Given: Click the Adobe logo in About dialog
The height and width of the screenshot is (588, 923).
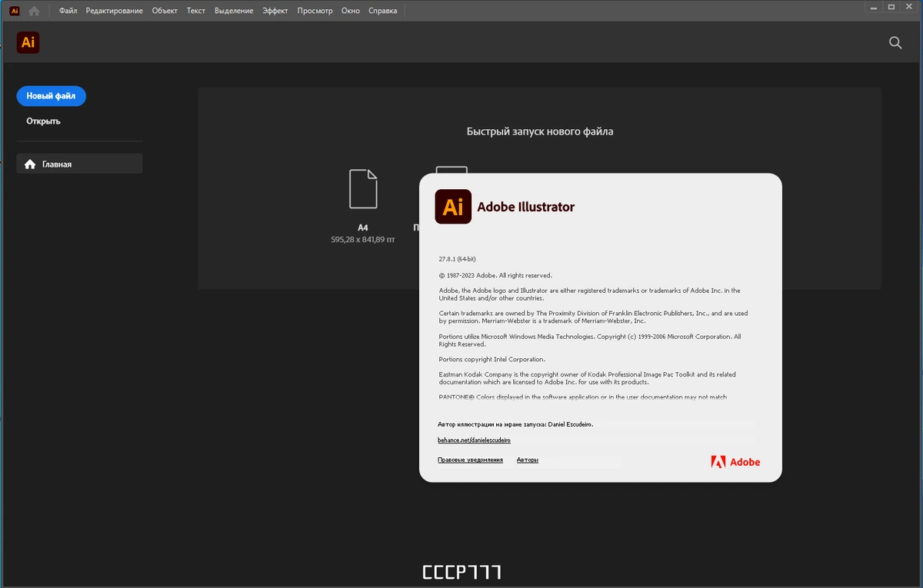Looking at the screenshot, I should pos(735,462).
